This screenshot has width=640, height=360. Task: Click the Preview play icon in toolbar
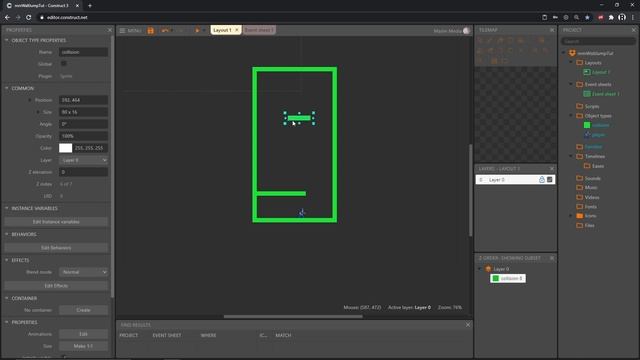point(197,31)
